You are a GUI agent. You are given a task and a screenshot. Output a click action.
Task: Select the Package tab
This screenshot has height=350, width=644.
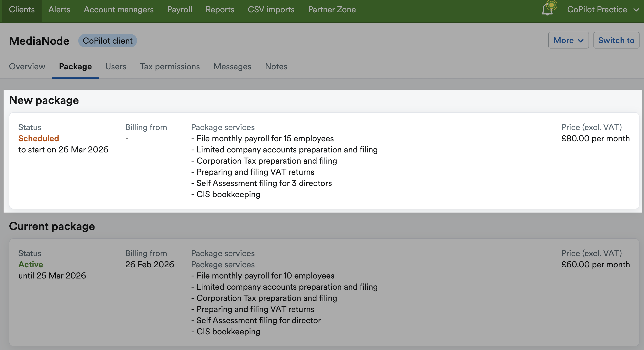pos(75,66)
